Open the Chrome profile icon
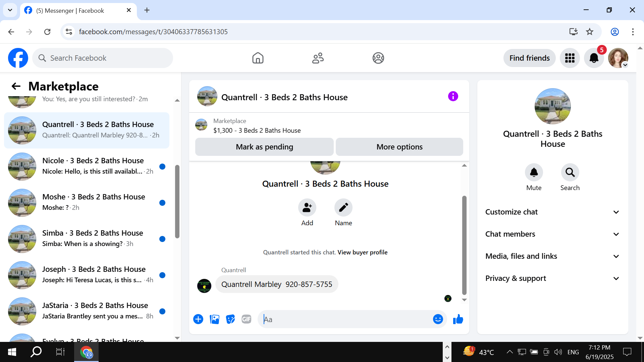The image size is (644, 362). click(614, 32)
